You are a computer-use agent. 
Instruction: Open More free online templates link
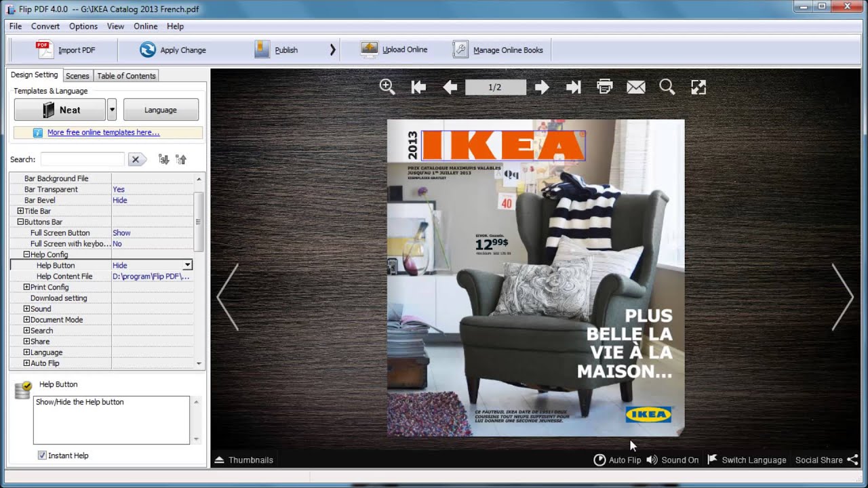[x=103, y=133]
